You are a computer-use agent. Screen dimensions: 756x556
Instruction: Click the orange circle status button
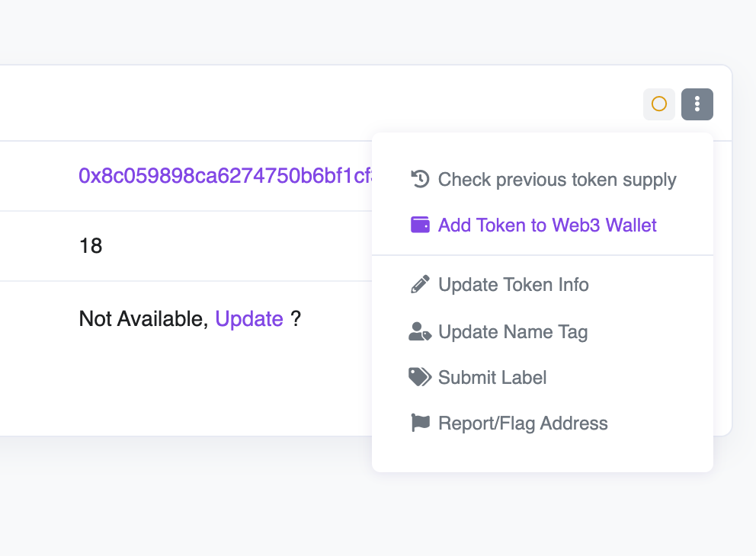(x=659, y=104)
